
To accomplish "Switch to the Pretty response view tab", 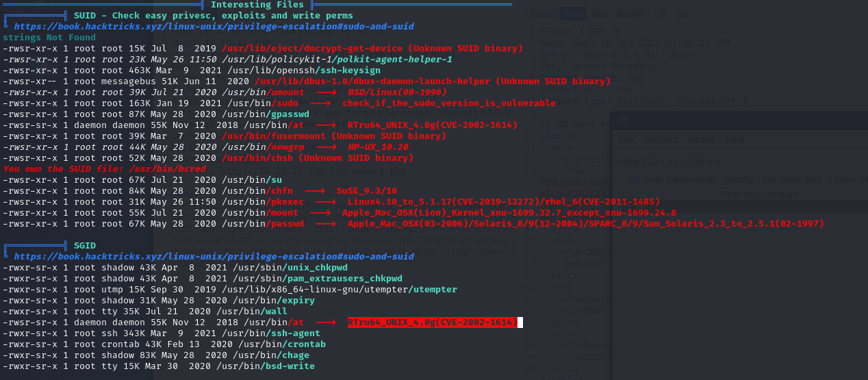I will coord(544,14).
